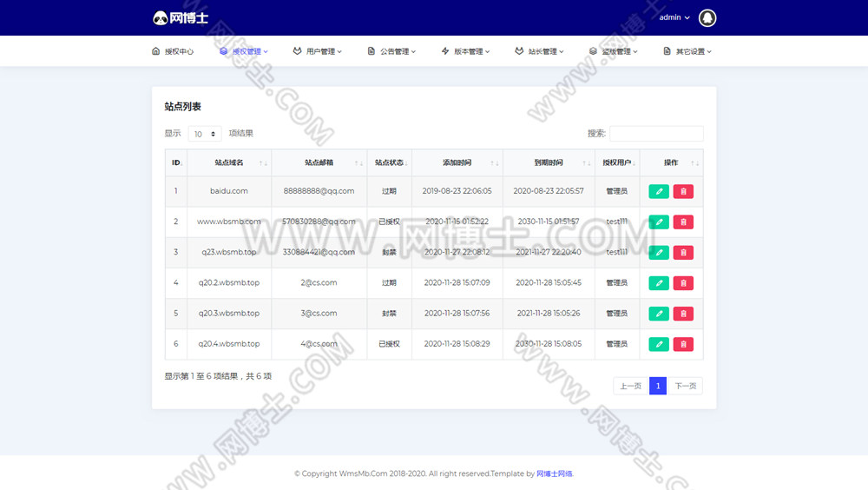Screen dimensions: 868x490
Task: Sort by 站点域名 column header
Action: click(229, 162)
